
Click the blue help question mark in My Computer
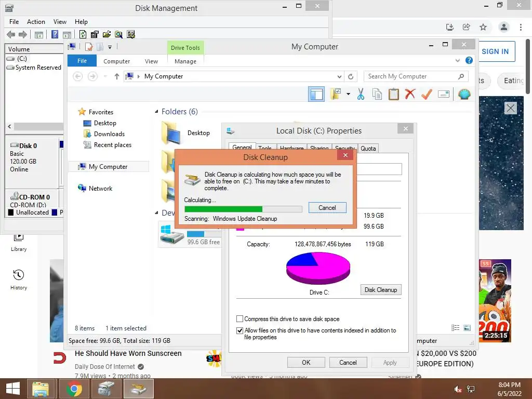coord(469,60)
